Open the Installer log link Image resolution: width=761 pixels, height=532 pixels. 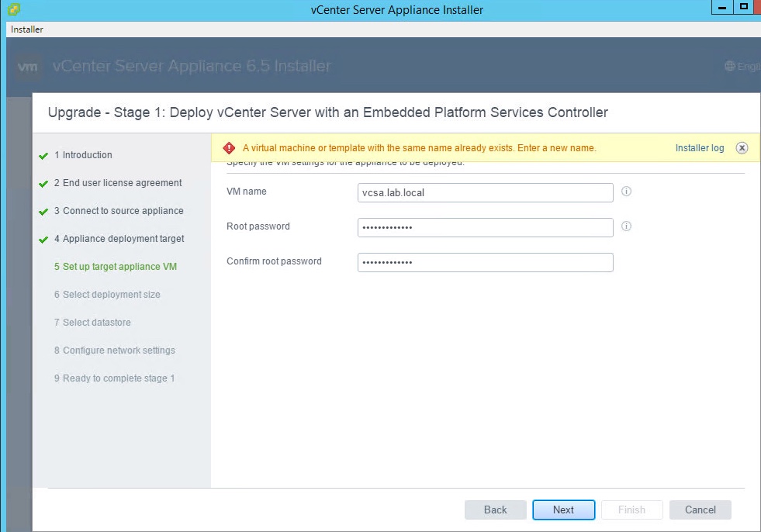tap(699, 148)
